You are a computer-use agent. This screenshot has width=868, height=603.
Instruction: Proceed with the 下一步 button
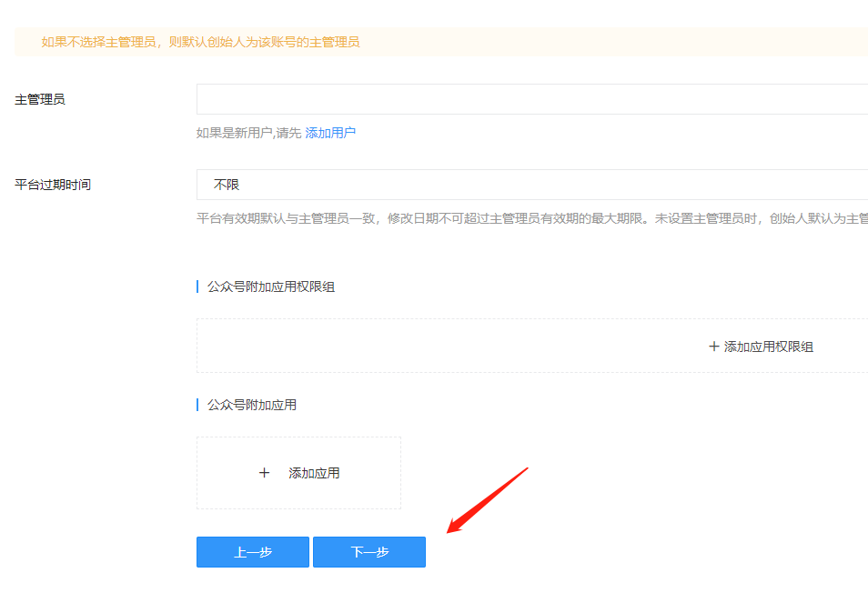pyautogui.click(x=369, y=551)
